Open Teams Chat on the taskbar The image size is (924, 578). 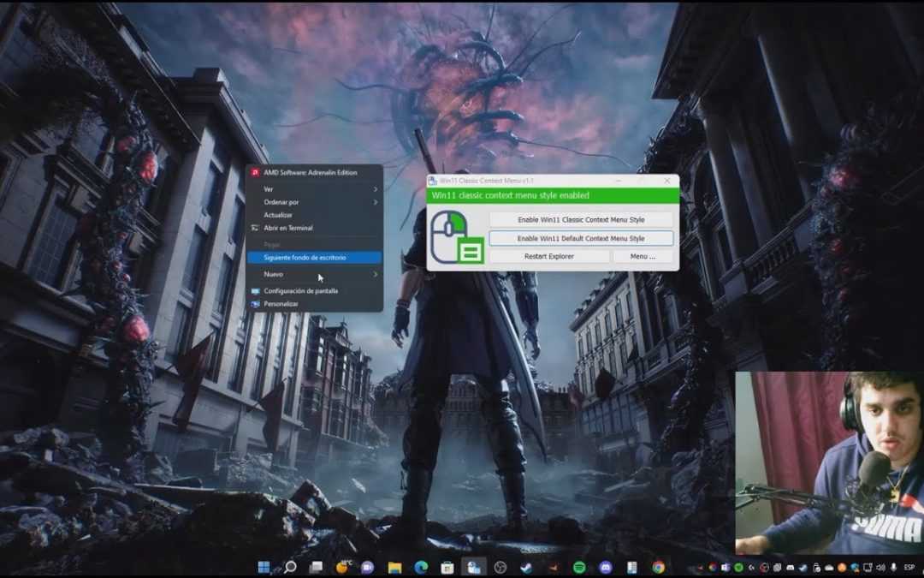(368, 568)
